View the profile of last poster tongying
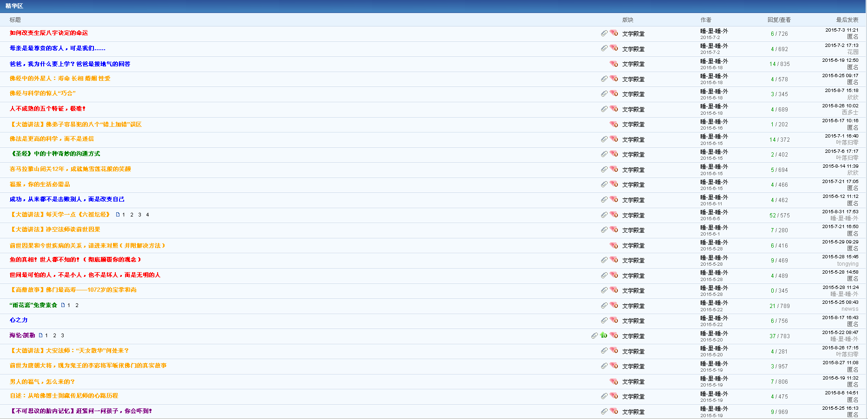The width and height of the screenshot is (868, 419). pyautogui.click(x=848, y=264)
